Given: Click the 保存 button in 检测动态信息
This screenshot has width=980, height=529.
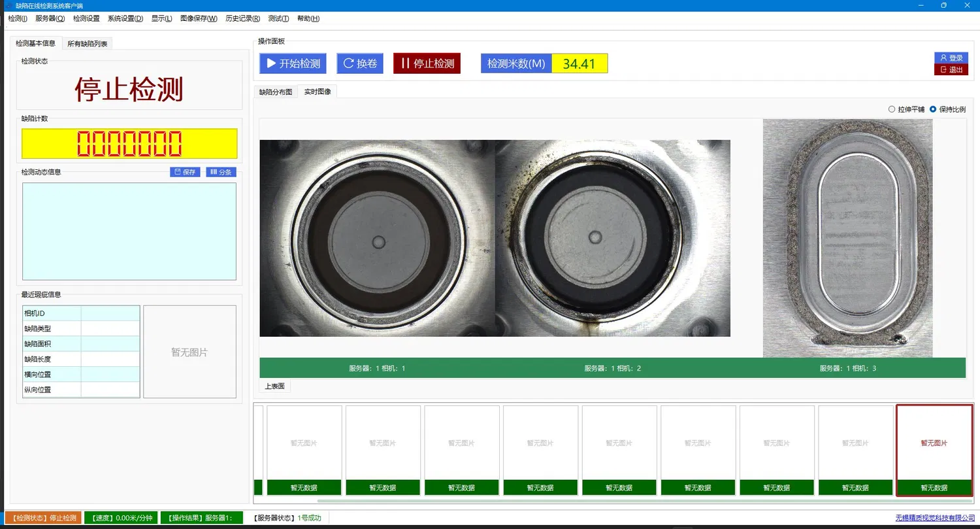Looking at the screenshot, I should click(x=185, y=172).
